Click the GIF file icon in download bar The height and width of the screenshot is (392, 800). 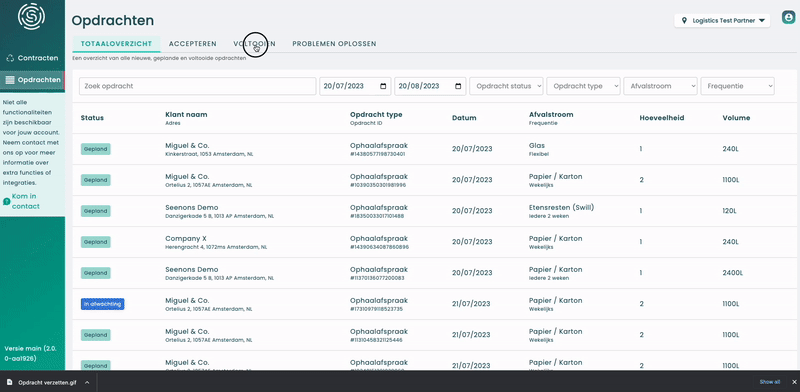[x=9, y=382]
